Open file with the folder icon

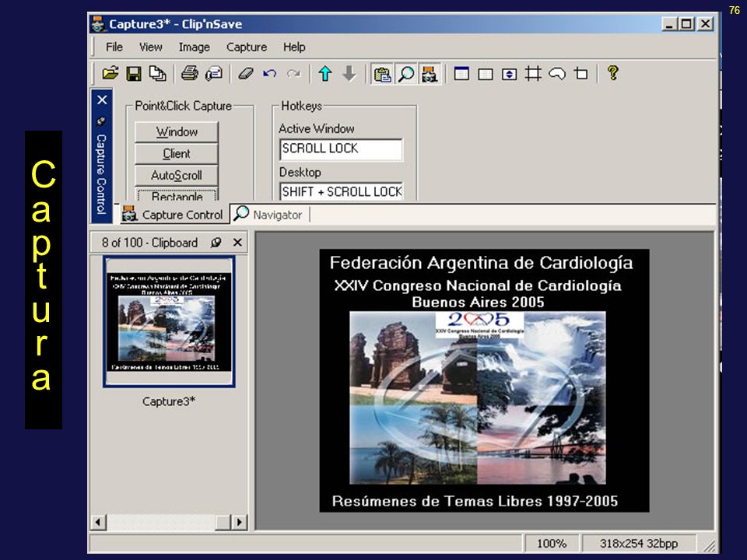110,73
